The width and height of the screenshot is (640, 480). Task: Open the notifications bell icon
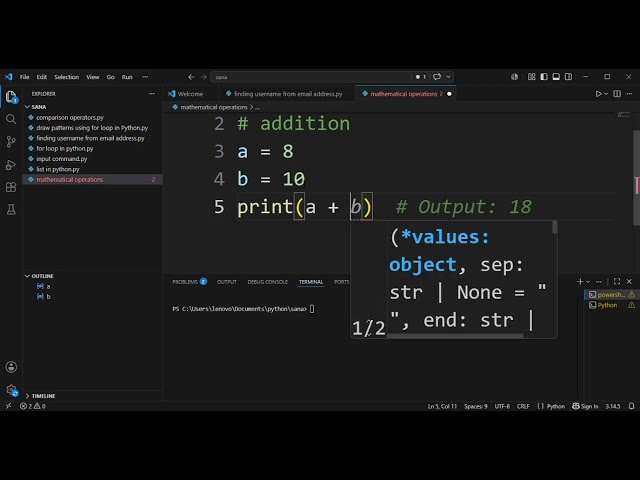(631, 406)
